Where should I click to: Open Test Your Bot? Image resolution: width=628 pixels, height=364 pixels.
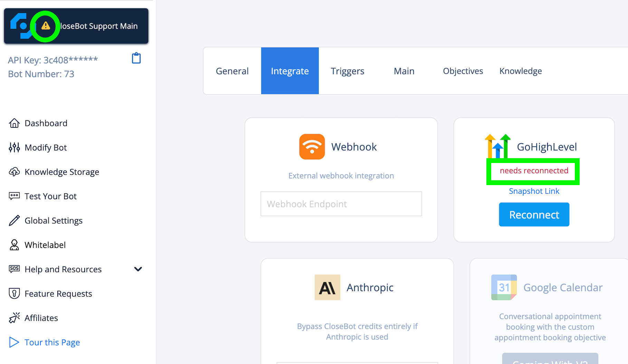point(50,196)
